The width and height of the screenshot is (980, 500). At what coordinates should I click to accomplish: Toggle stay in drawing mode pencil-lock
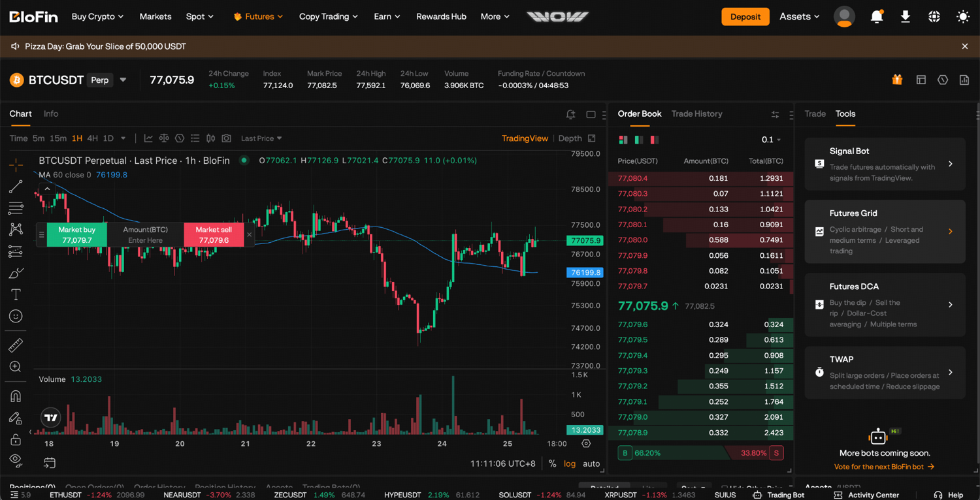click(x=16, y=418)
